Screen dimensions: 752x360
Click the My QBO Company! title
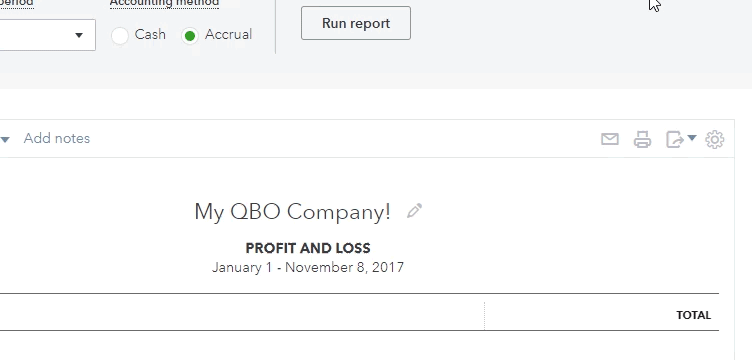(293, 211)
